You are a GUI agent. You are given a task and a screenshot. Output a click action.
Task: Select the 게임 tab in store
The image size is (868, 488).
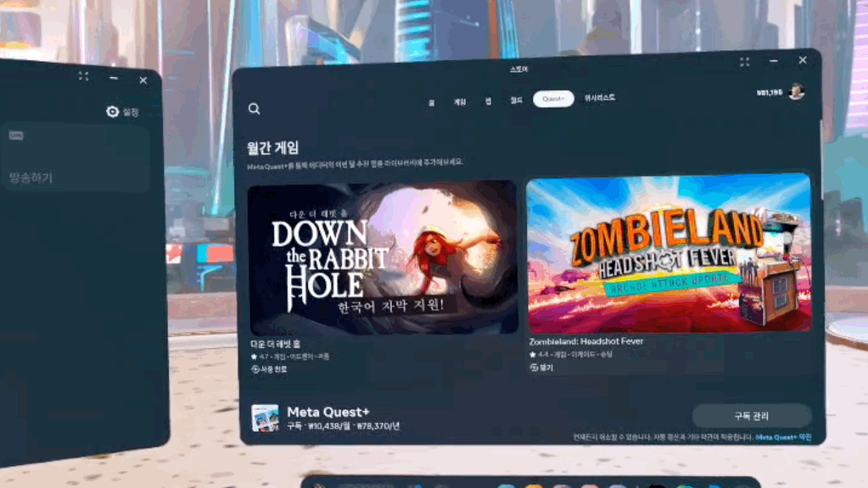click(460, 102)
